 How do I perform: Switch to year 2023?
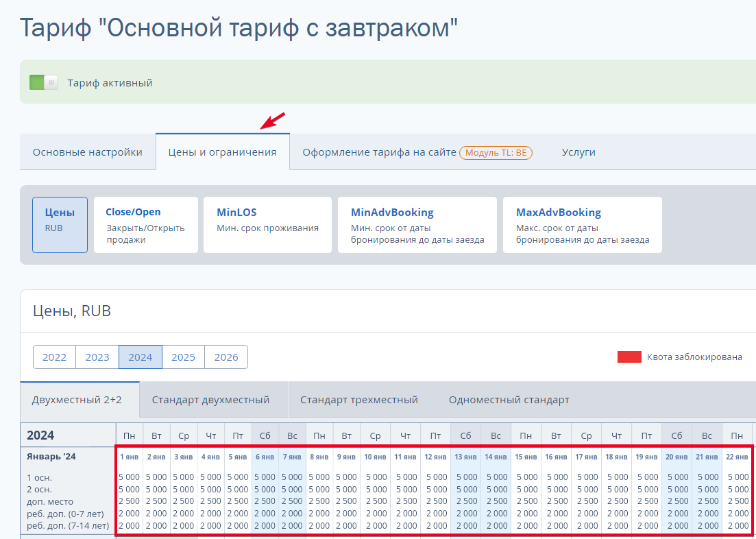click(97, 357)
